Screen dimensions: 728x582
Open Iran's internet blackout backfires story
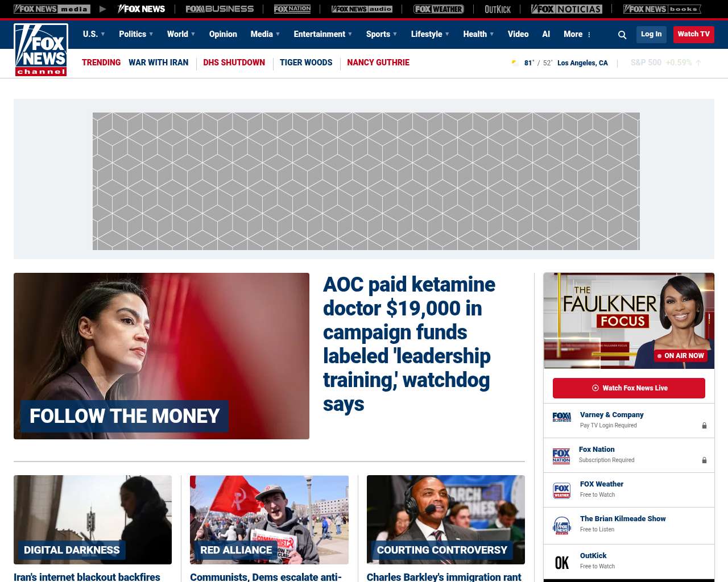tap(87, 577)
